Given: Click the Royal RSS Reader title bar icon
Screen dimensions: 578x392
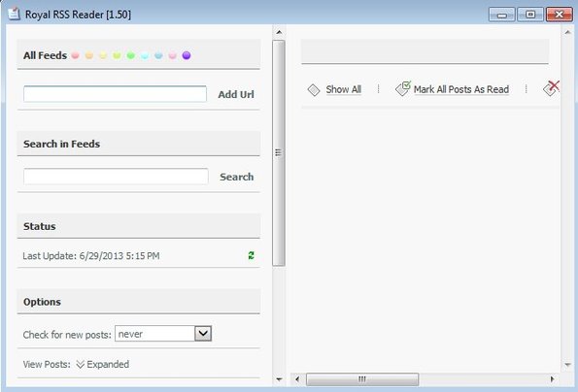Looking at the screenshot, I should tap(14, 14).
